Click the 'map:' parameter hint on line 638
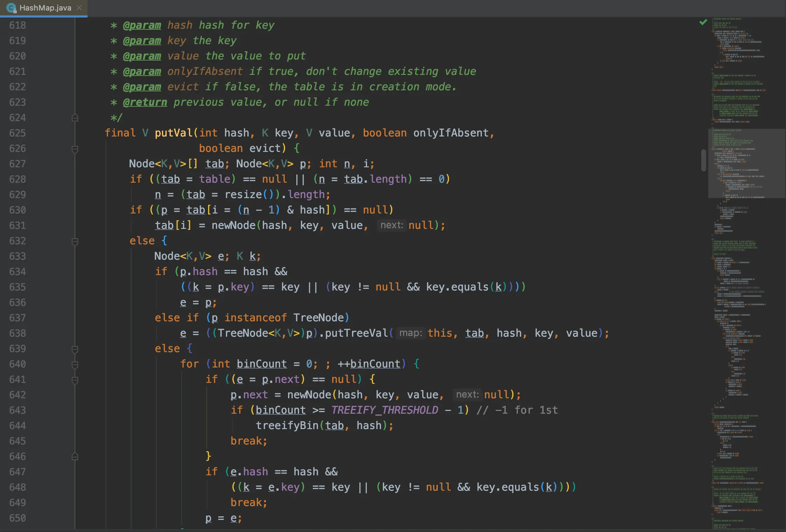 [x=411, y=333]
